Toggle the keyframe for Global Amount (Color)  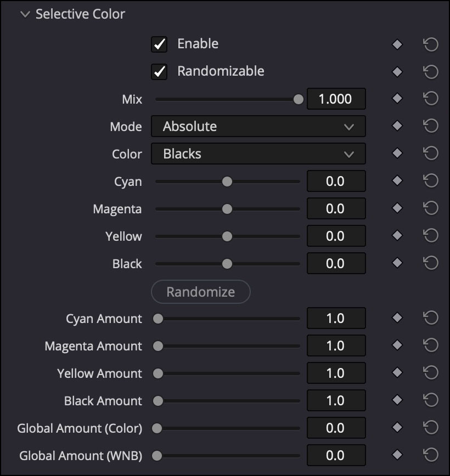[397, 428]
